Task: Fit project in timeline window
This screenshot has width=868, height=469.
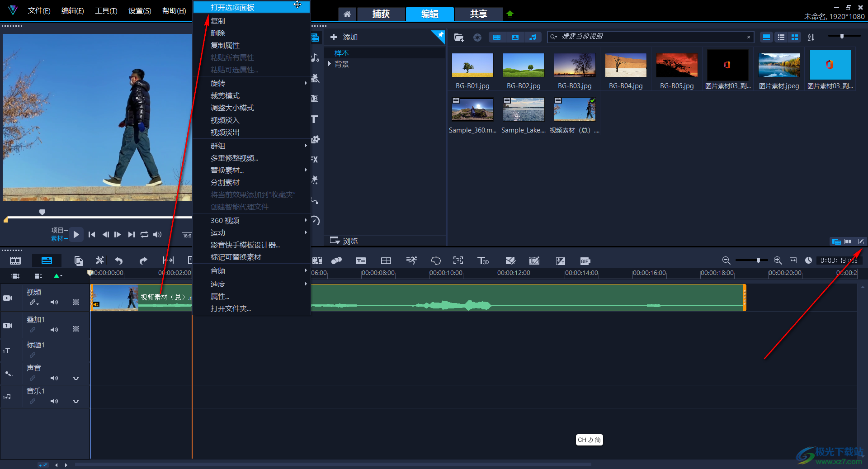Action: click(793, 261)
